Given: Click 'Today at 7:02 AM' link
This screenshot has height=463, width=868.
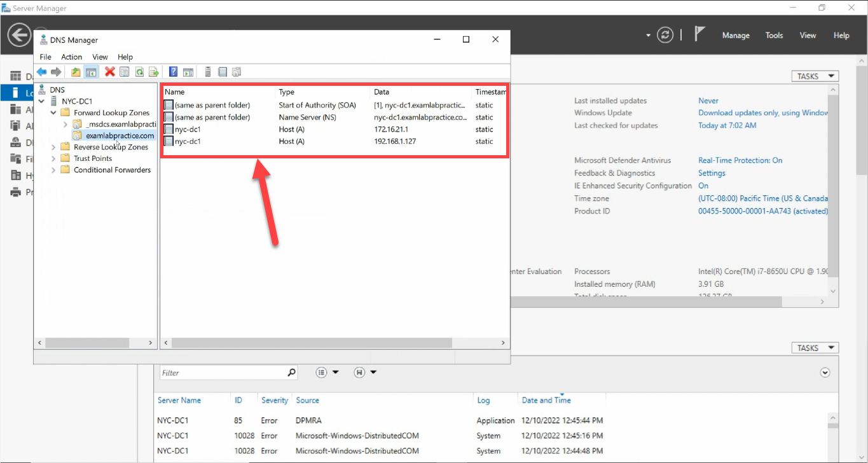Looking at the screenshot, I should point(727,125).
